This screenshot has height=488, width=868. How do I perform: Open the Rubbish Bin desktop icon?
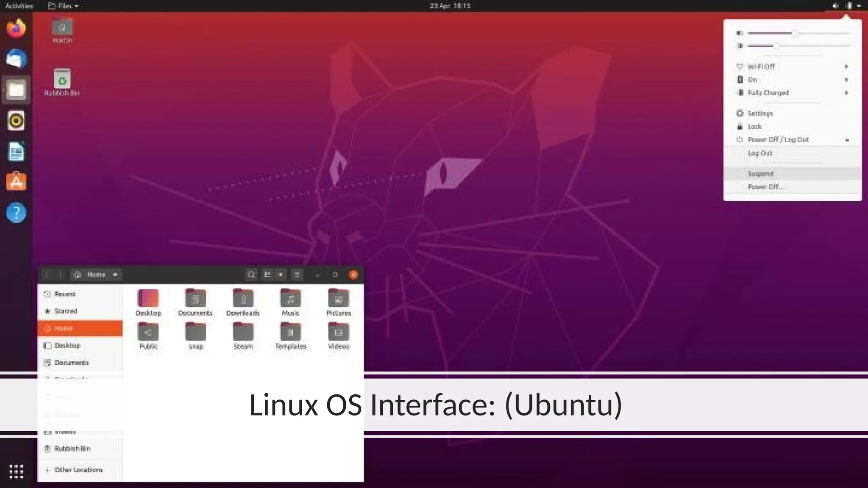pyautogui.click(x=62, y=83)
